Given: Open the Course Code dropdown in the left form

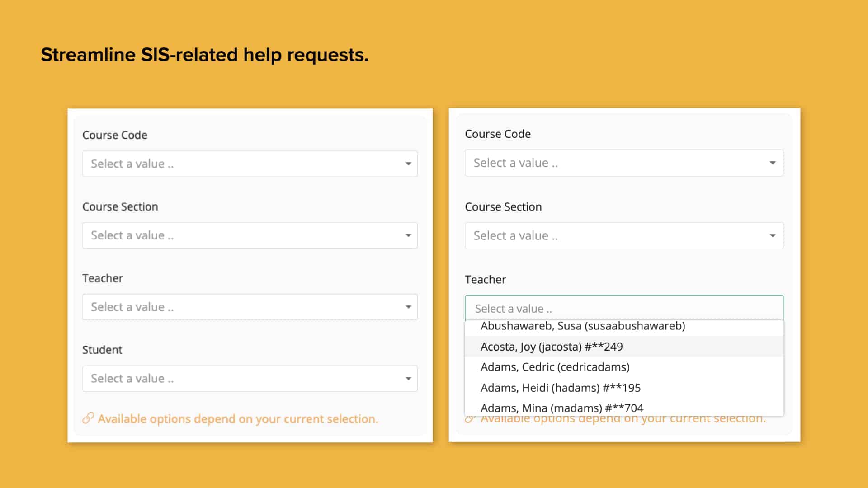Looking at the screenshot, I should click(x=249, y=164).
